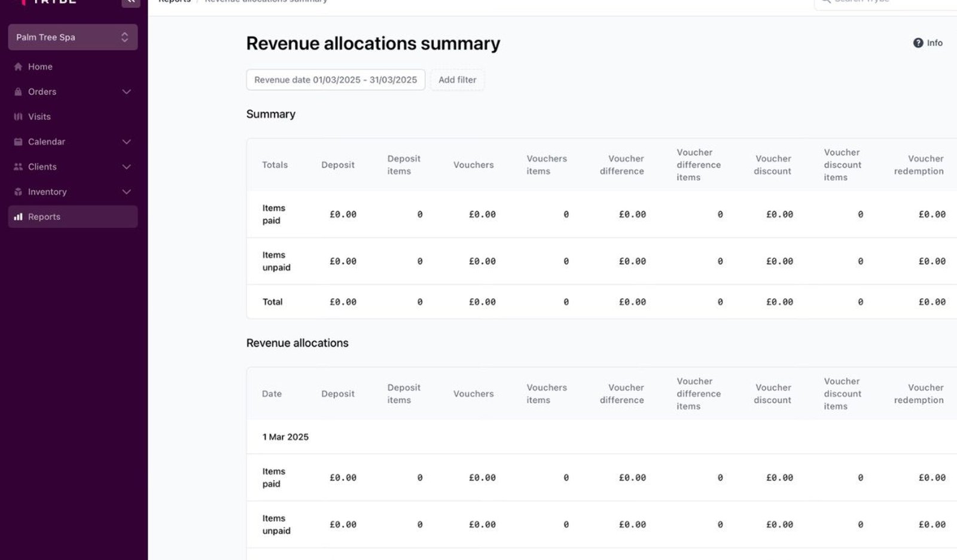Click Items paid under 1 Mar 2025

coord(274,478)
